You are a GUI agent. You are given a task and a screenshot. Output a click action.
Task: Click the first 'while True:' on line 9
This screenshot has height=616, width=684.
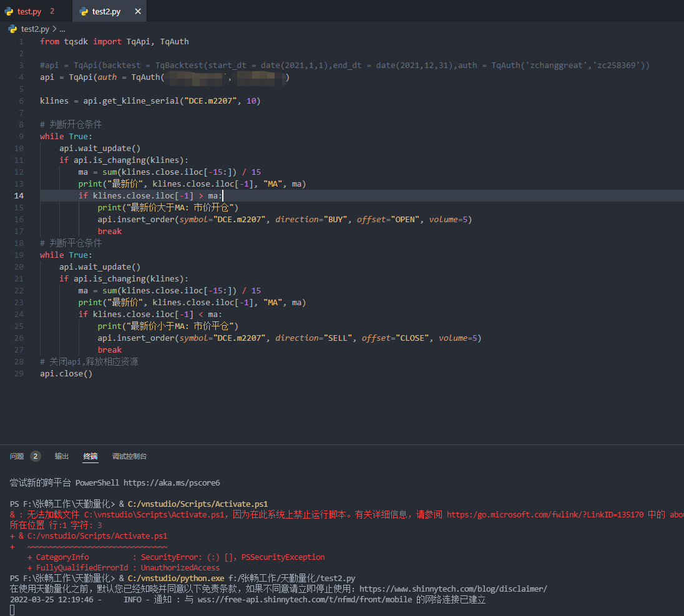(66, 137)
